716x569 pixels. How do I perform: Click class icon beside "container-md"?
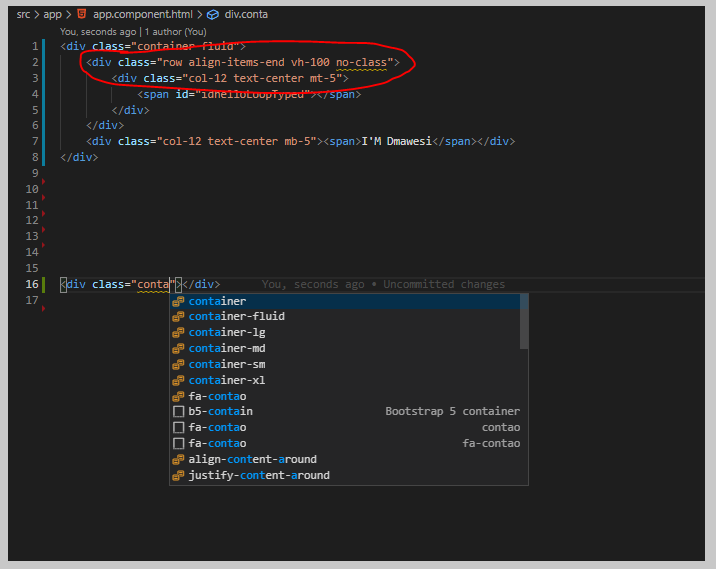tap(178, 348)
